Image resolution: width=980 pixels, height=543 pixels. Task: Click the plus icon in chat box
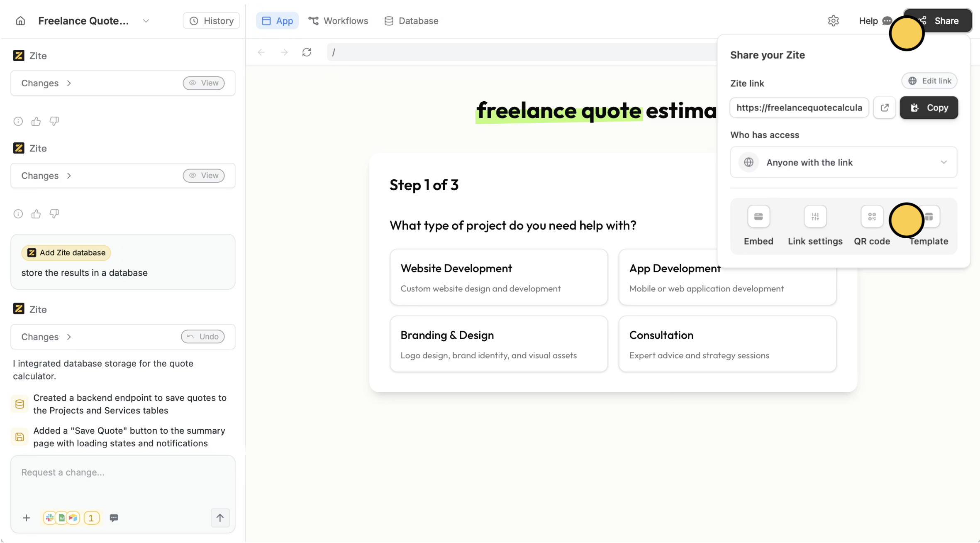26,518
